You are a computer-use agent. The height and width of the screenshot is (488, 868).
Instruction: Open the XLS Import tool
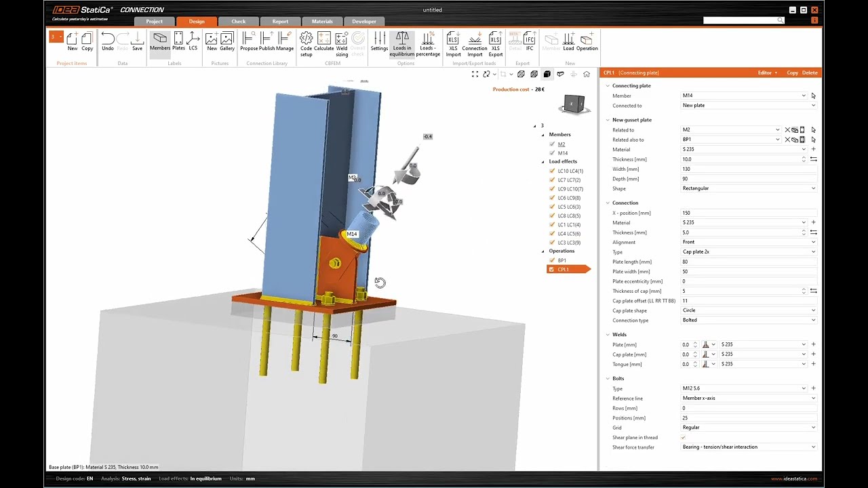pyautogui.click(x=453, y=44)
